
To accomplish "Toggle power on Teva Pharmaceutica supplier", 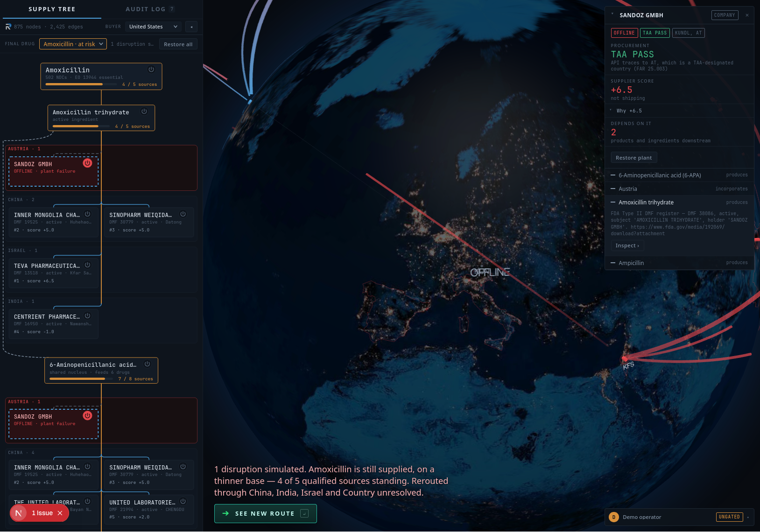I will 87,265.
